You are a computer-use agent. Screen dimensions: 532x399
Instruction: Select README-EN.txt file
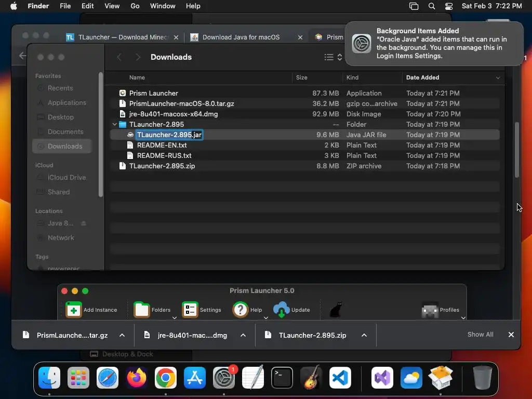pyautogui.click(x=304, y=145)
